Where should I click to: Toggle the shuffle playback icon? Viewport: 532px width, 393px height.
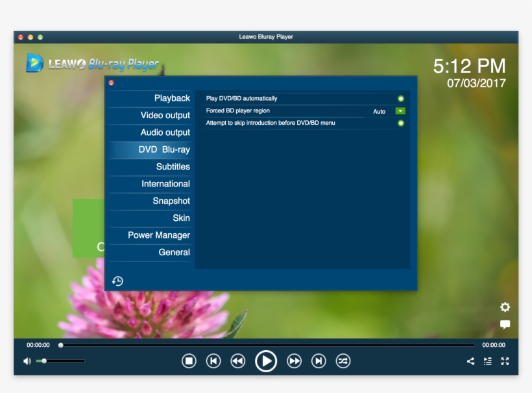coord(343,361)
